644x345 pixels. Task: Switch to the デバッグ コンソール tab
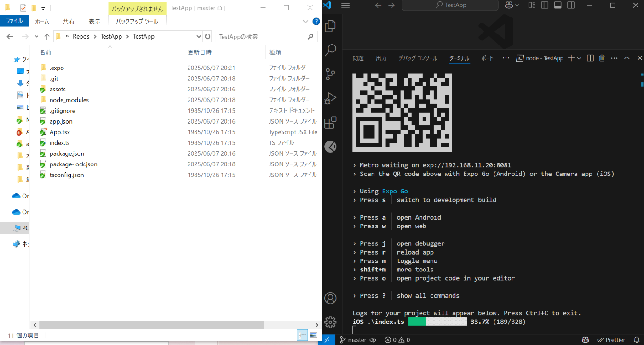pos(418,58)
